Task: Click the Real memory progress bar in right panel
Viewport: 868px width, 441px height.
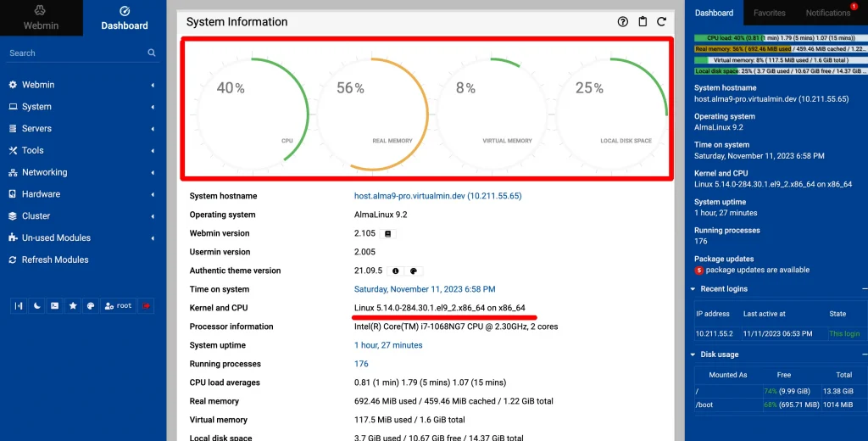Action: tap(781, 48)
